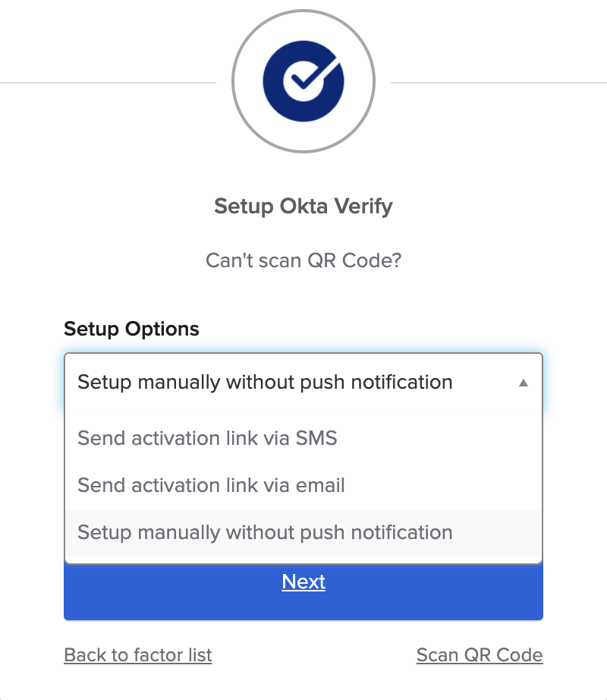
Task: Click the word SMS in the options list
Action: coord(316,438)
